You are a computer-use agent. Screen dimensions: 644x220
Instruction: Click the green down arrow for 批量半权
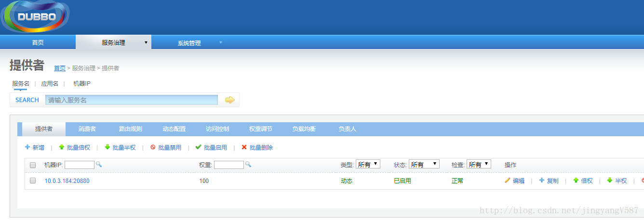107,147
